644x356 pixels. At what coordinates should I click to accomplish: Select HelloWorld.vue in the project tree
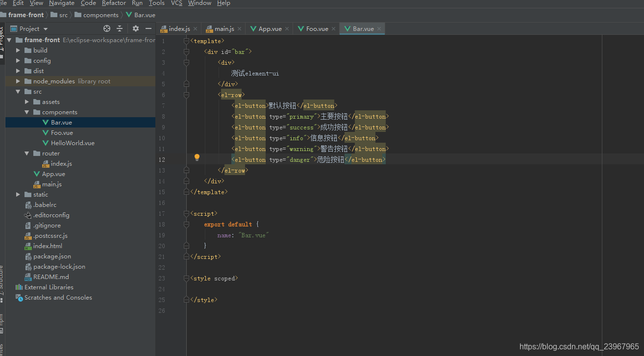[73, 143]
